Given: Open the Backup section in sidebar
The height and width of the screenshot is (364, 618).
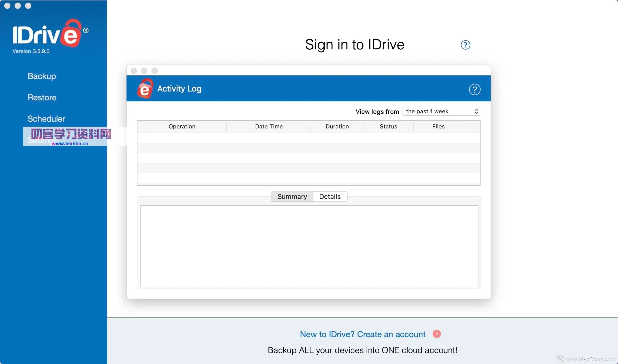Looking at the screenshot, I should 42,76.
